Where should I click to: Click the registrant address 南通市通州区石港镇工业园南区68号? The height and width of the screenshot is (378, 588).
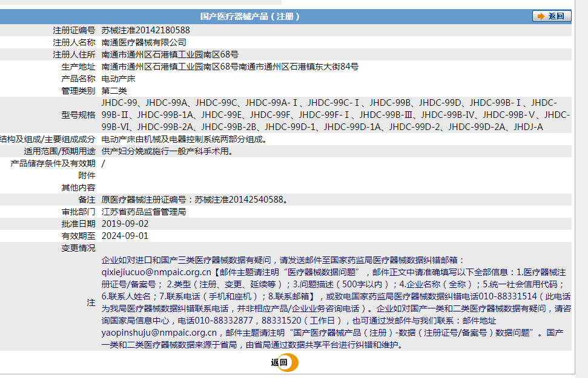tap(170, 54)
